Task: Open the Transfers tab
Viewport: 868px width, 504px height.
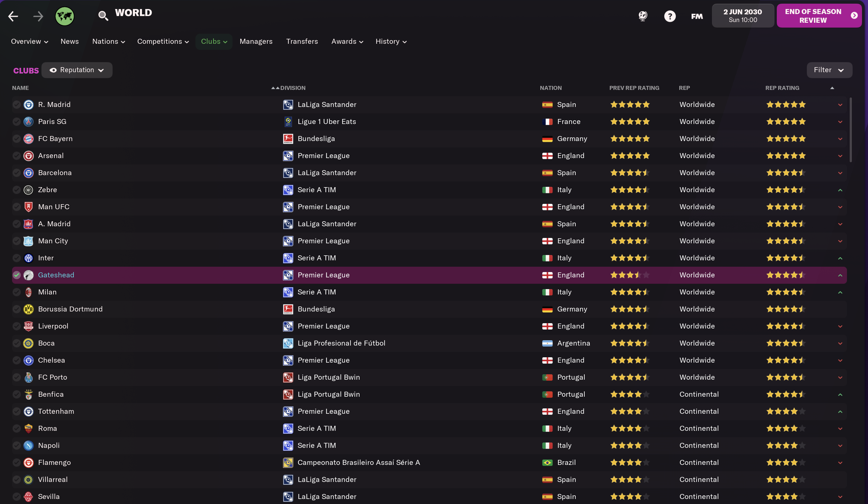Action: pyautogui.click(x=302, y=41)
